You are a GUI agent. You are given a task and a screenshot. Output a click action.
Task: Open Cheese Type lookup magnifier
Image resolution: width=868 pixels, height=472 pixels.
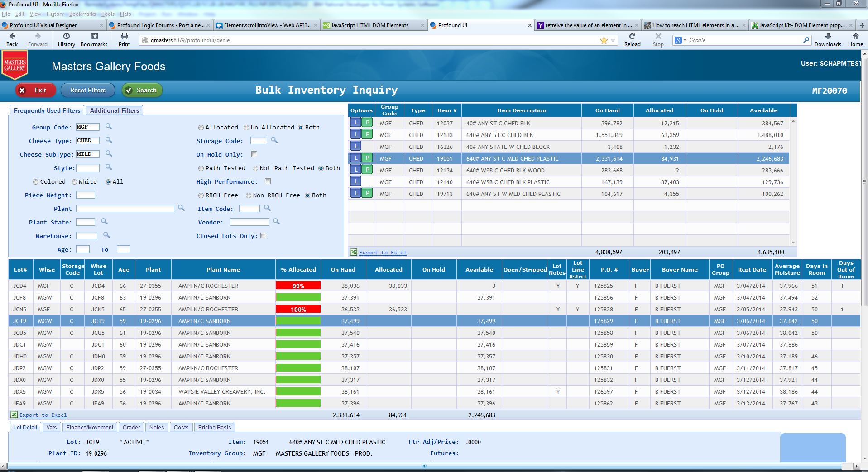109,140
